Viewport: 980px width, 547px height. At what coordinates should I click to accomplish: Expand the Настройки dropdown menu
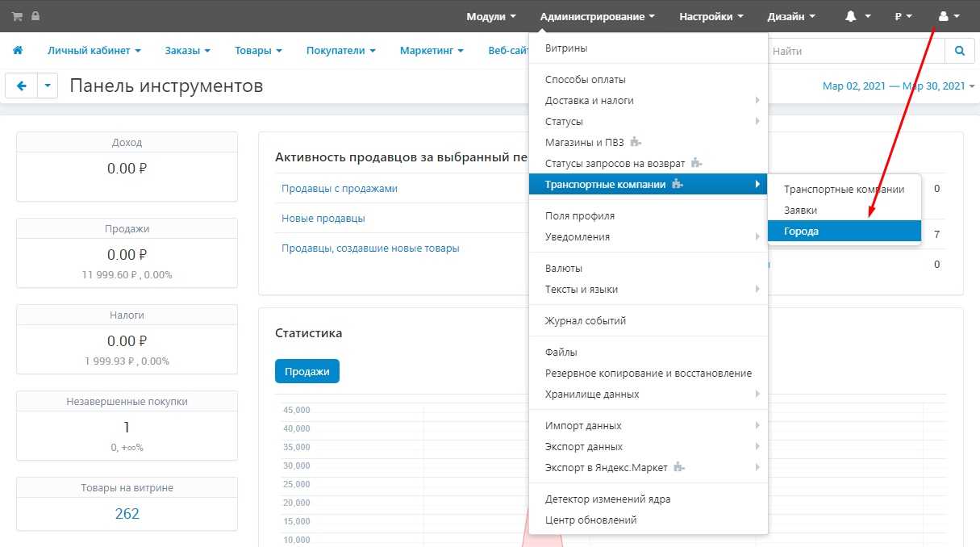point(711,16)
